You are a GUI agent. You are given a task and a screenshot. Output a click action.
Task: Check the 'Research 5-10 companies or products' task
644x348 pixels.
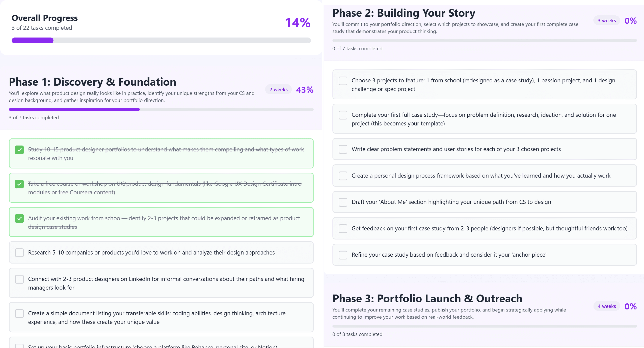(19, 253)
